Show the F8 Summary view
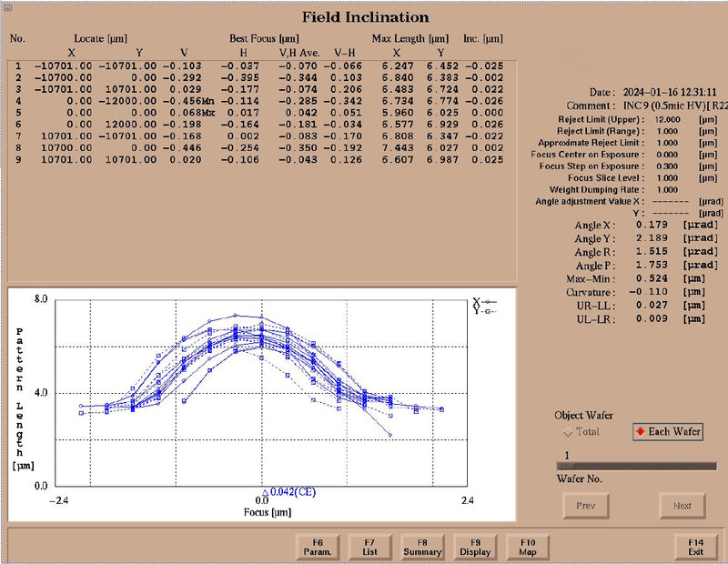The width and height of the screenshot is (728, 564). (x=422, y=546)
